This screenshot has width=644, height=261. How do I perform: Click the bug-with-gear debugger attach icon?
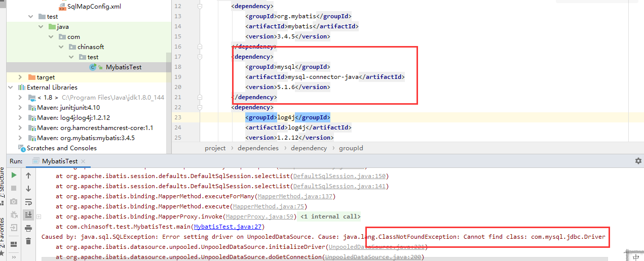coord(14,214)
